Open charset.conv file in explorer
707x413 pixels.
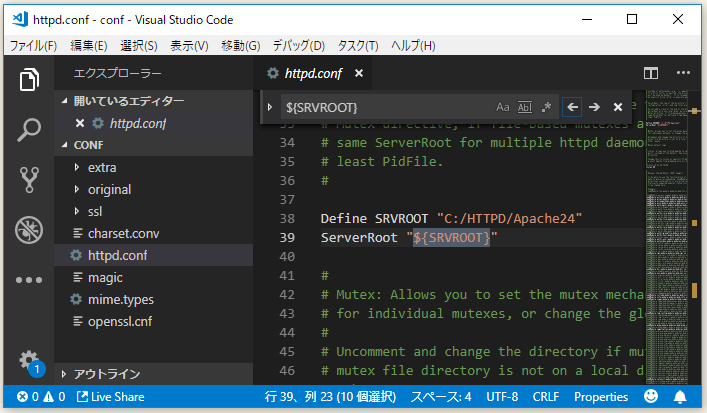click(153, 233)
